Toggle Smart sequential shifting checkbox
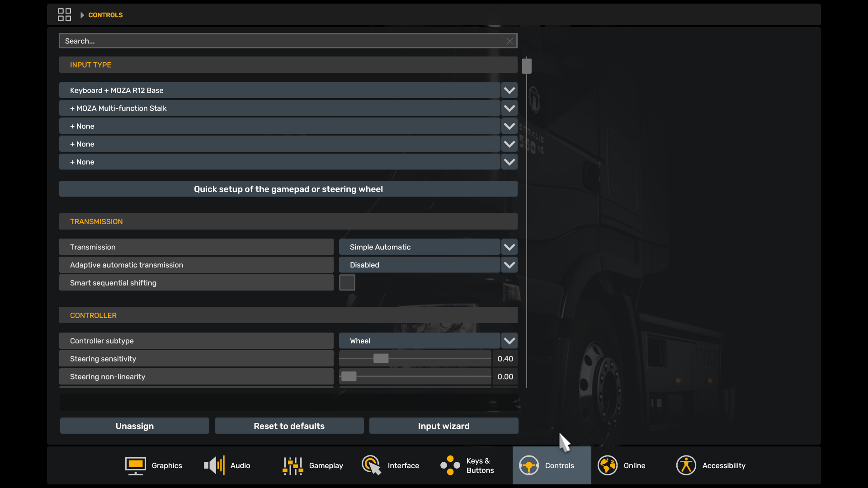This screenshot has height=488, width=868. [347, 283]
